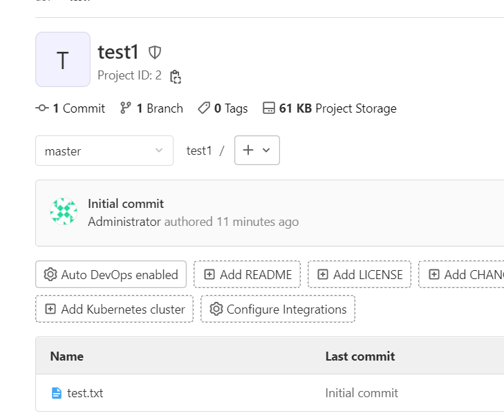The image size is (504, 420).
Task: Open the test.txt file
Action: (x=85, y=393)
